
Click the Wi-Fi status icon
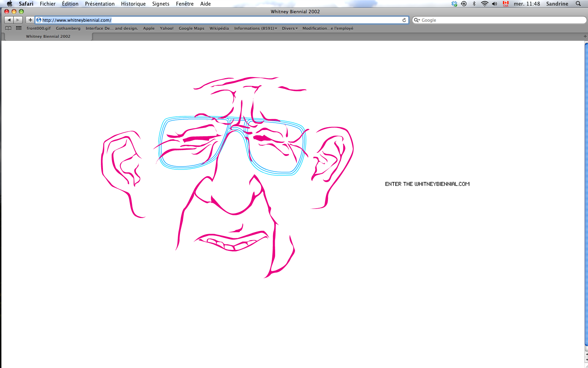[x=484, y=4]
